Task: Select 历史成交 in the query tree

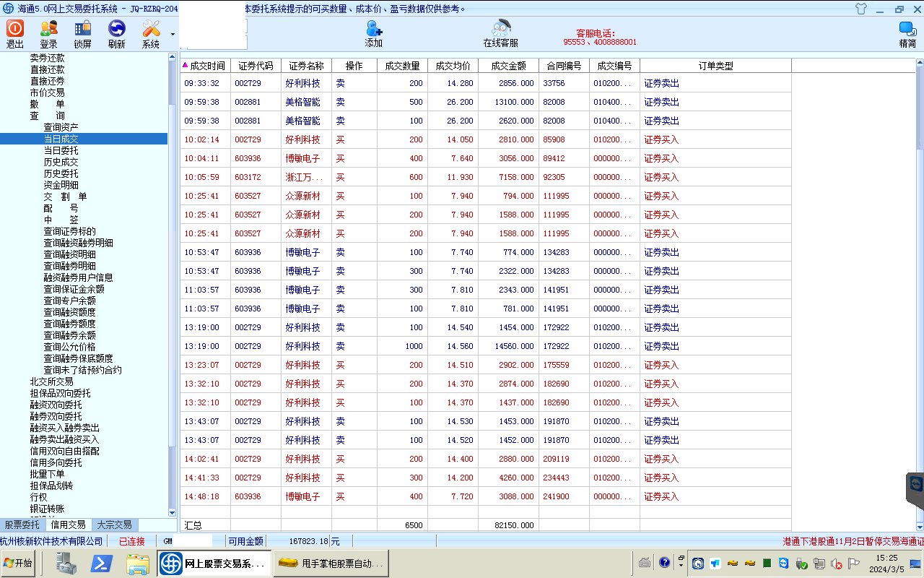Action: point(61,162)
